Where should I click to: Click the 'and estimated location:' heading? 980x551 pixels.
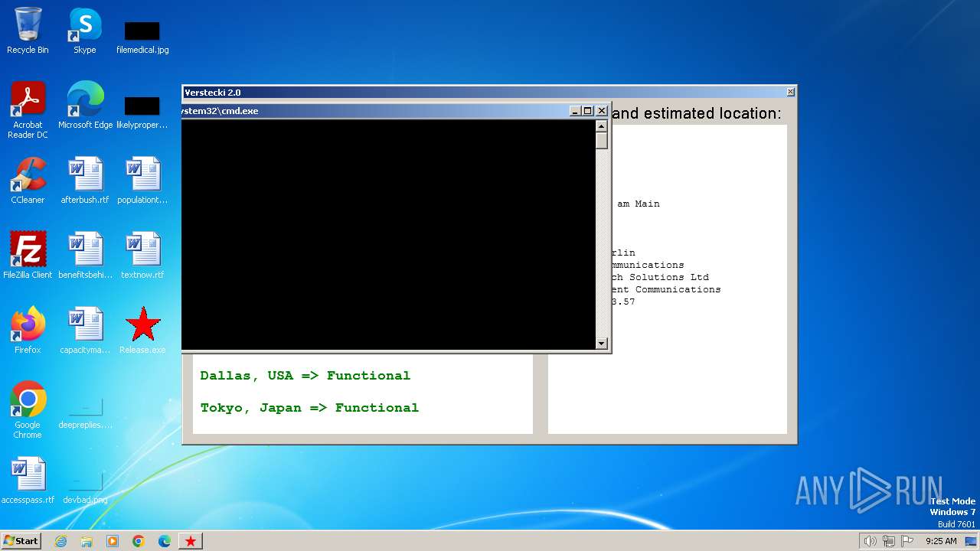(697, 113)
